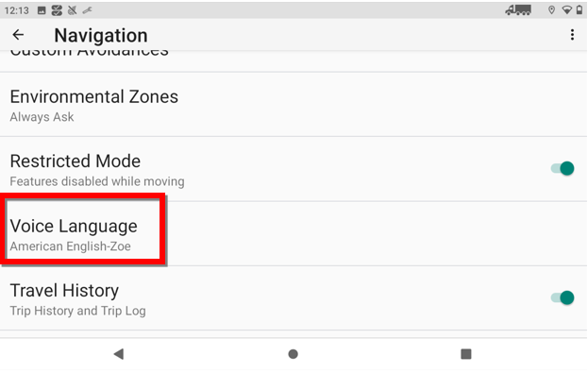This screenshot has width=588, height=373.
Task: Tap the clock showing 12:13
Action: (x=16, y=10)
